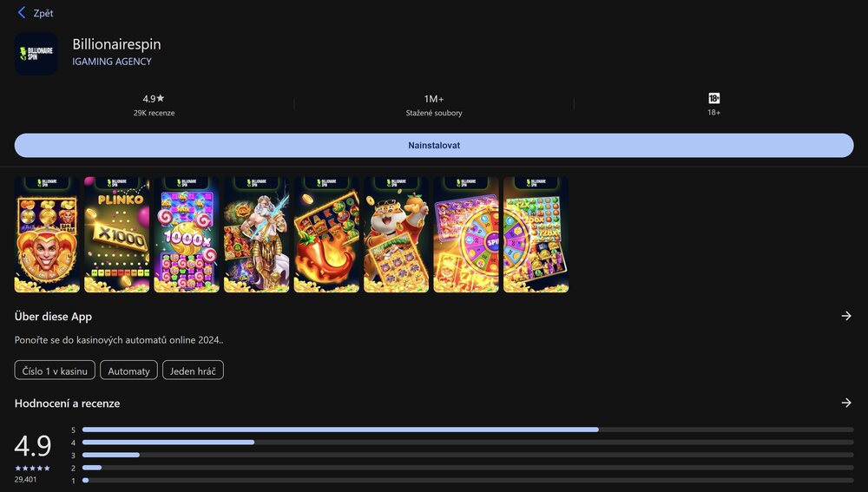Click the 1-star rating distribution bar
This screenshot has height=492, width=868.
point(468,481)
